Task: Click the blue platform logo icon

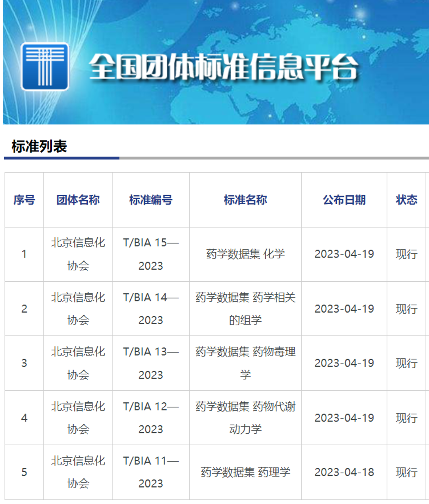Action: tap(45, 67)
